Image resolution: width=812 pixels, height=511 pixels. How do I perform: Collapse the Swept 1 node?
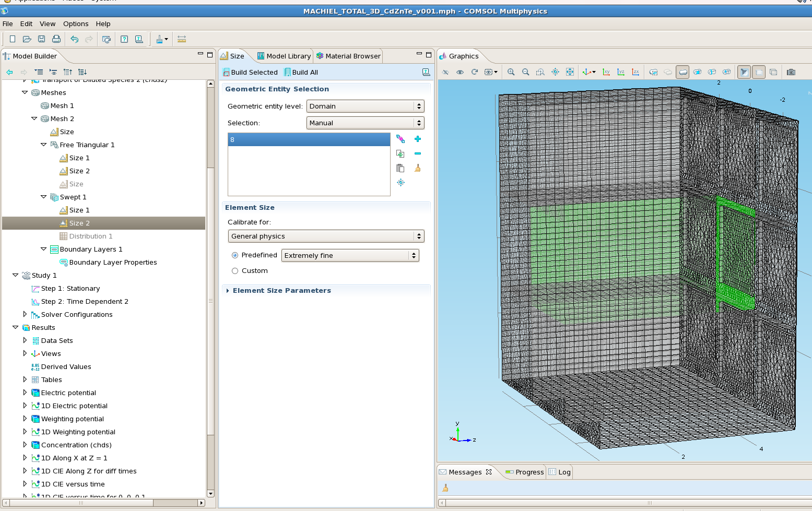[x=43, y=197]
